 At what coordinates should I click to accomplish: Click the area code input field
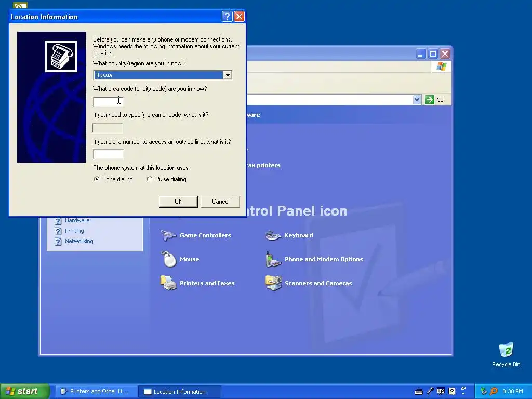pos(109,101)
